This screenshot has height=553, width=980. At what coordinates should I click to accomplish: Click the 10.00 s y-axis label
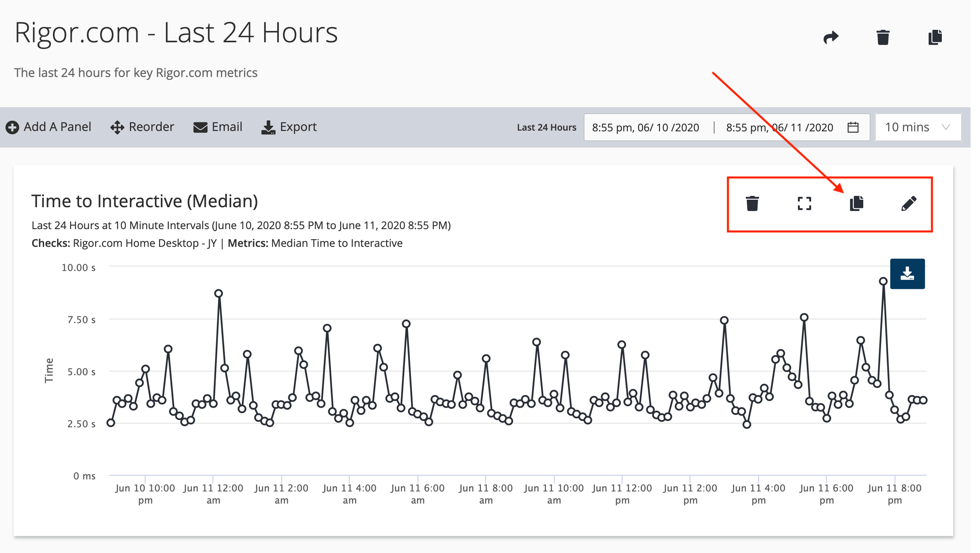tap(78, 268)
